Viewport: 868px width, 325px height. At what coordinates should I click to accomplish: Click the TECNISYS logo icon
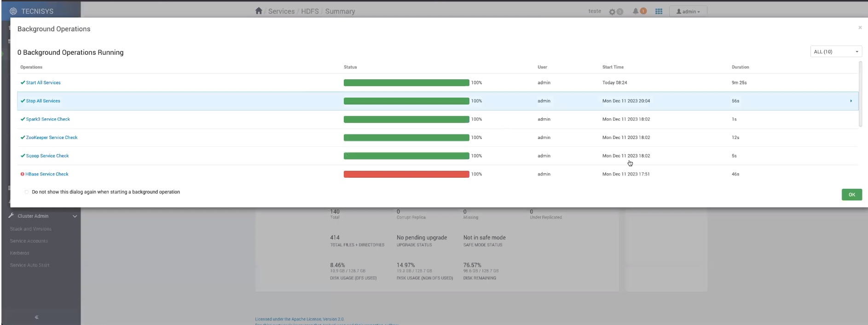click(x=13, y=11)
